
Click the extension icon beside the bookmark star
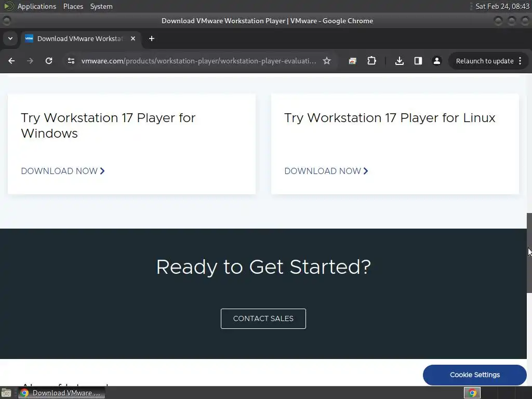tap(353, 61)
